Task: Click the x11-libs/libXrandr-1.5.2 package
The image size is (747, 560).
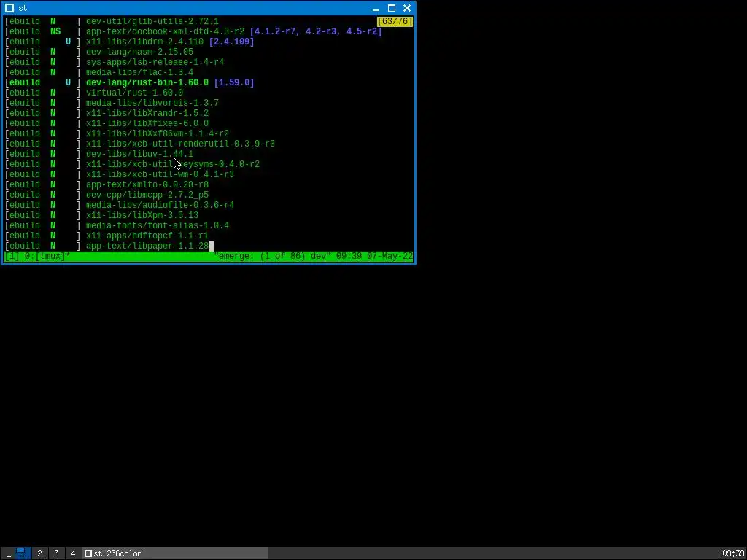Action: point(147,113)
